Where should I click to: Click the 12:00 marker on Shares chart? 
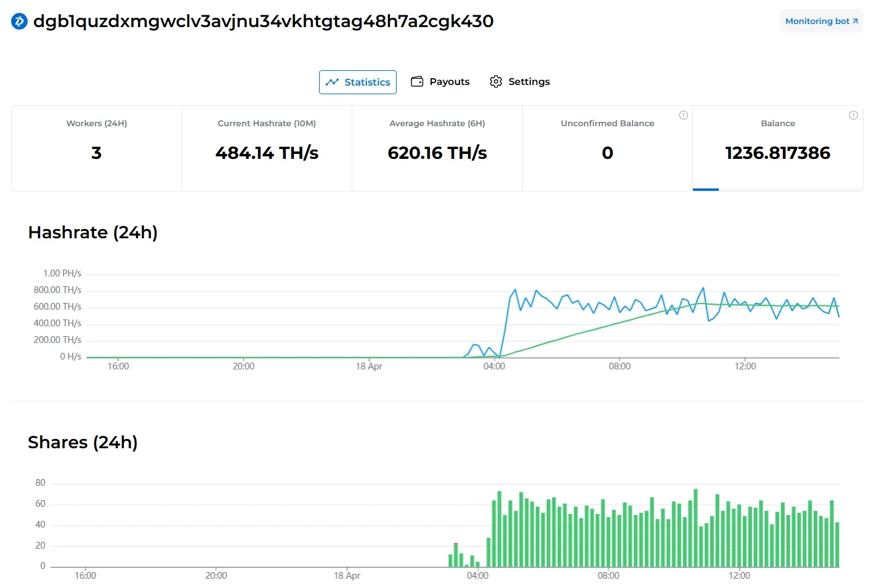(739, 575)
